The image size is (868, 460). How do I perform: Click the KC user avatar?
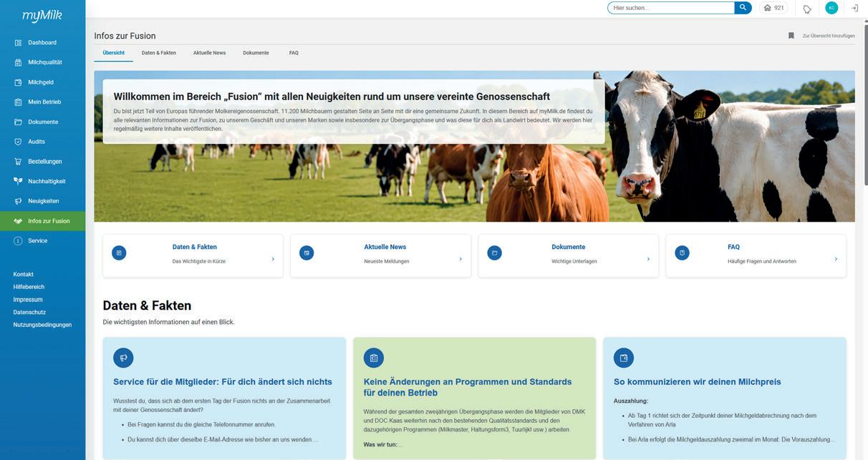coord(831,8)
